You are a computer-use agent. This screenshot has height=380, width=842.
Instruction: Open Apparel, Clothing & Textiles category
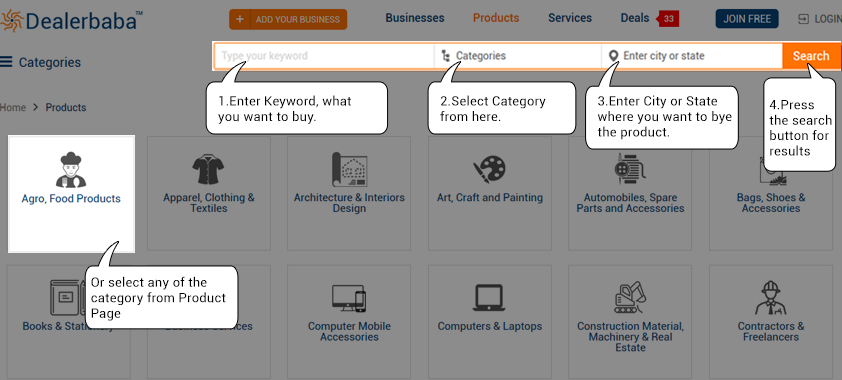click(x=209, y=203)
